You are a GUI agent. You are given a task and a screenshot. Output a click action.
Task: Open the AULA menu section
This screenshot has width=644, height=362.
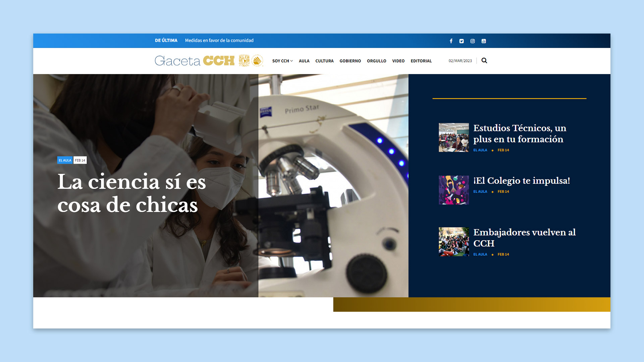click(x=304, y=61)
